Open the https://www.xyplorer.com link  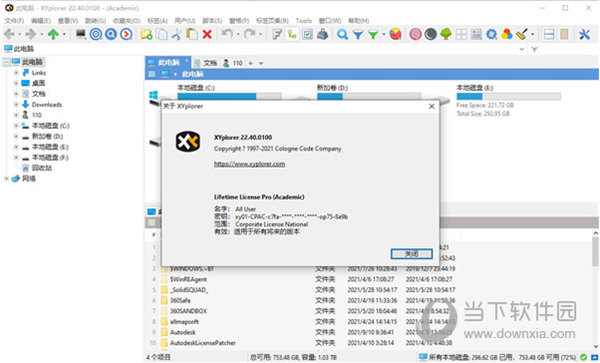(249, 164)
